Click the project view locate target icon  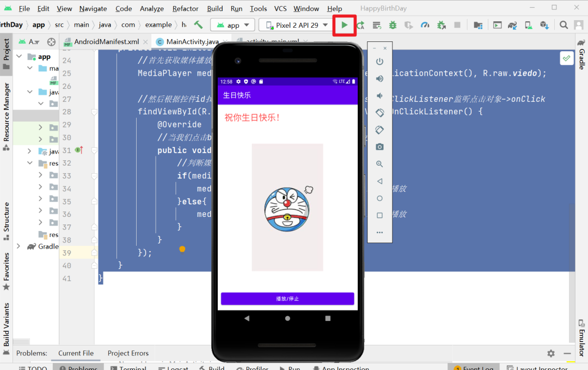pos(51,41)
